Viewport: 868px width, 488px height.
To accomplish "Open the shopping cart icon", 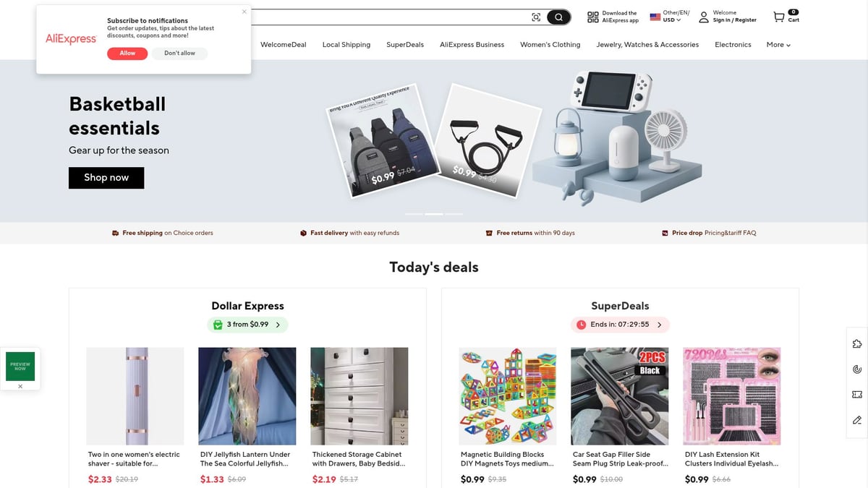I will [x=778, y=17].
